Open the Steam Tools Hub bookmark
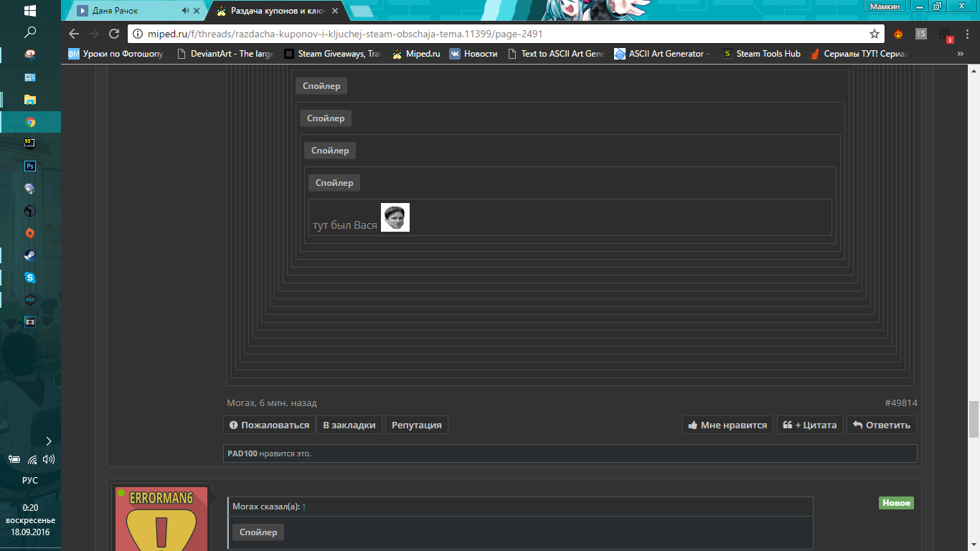 (x=761, y=54)
